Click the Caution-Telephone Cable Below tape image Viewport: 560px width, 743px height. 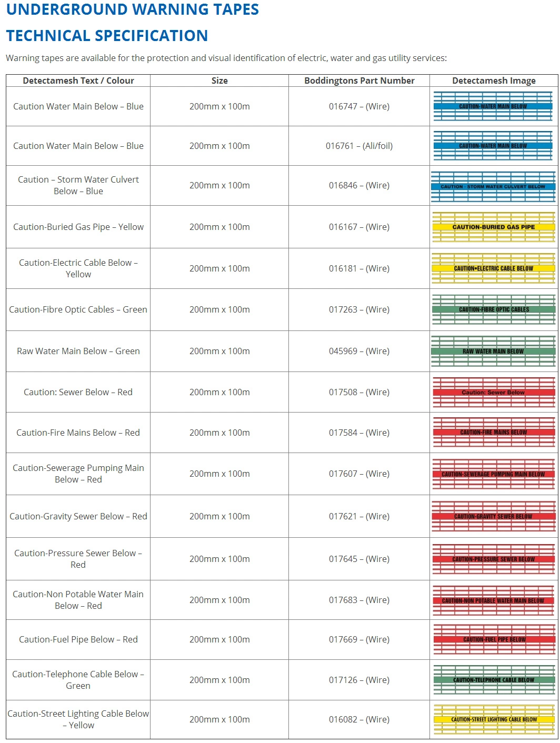pyautogui.click(x=493, y=680)
